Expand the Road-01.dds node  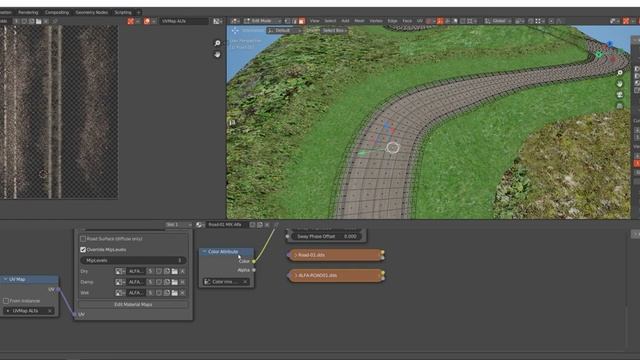pos(296,255)
